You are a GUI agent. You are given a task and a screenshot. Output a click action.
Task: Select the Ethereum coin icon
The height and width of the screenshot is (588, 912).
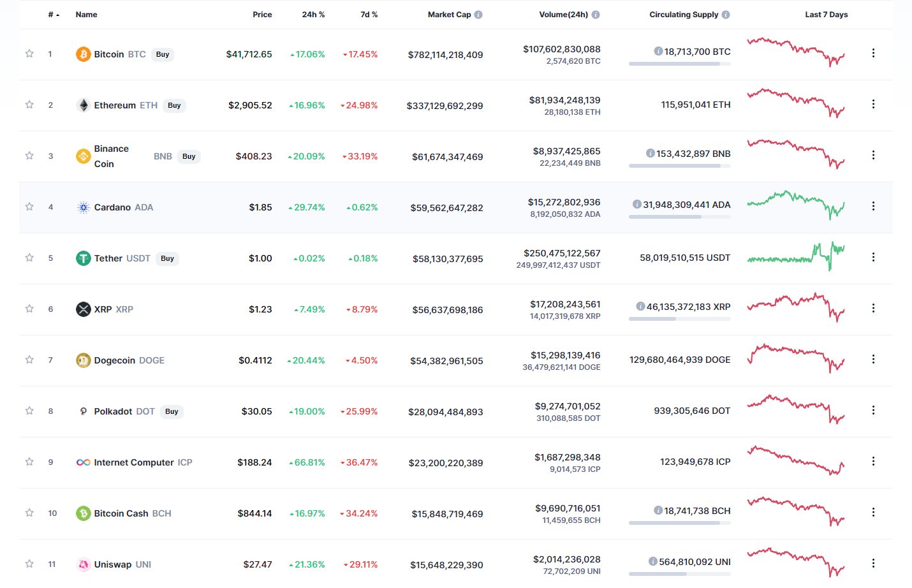point(83,105)
